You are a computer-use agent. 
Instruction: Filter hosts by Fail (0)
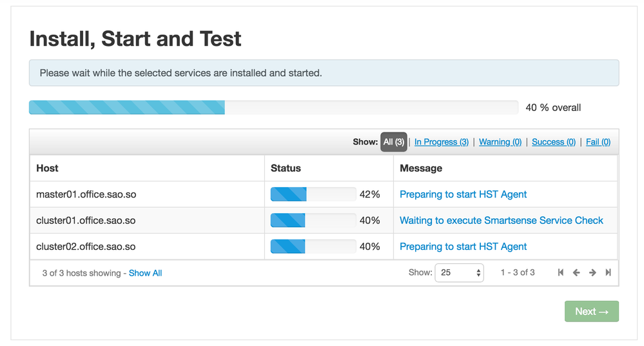coord(598,142)
